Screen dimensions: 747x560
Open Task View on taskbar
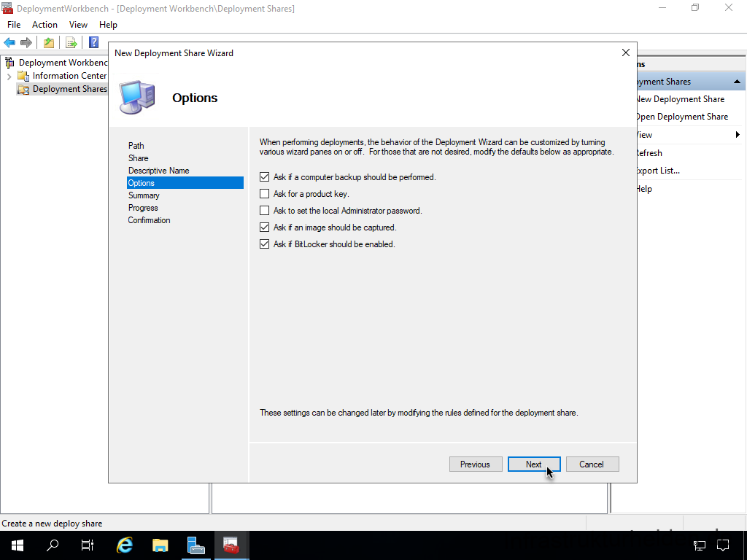pyautogui.click(x=88, y=545)
